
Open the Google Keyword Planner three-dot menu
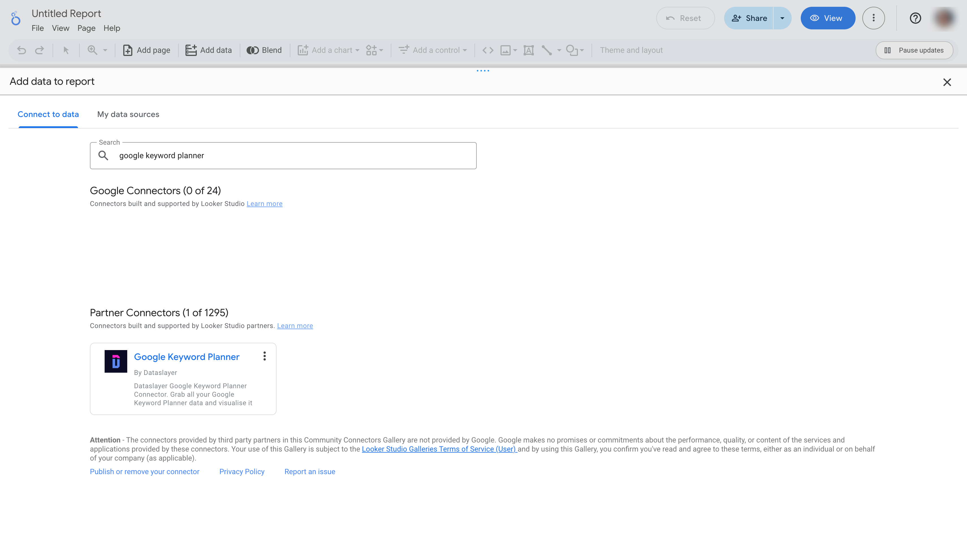coord(264,356)
